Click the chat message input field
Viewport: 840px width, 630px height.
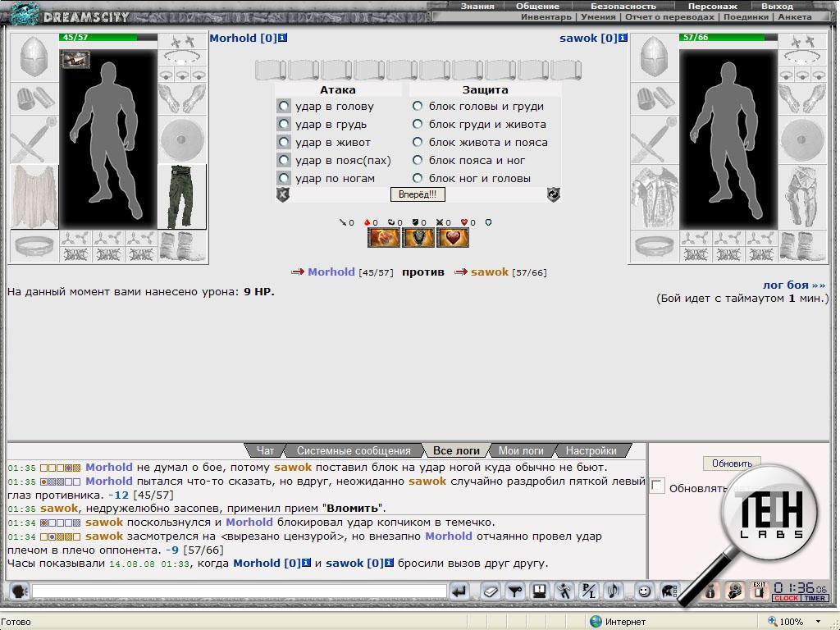tap(239, 591)
